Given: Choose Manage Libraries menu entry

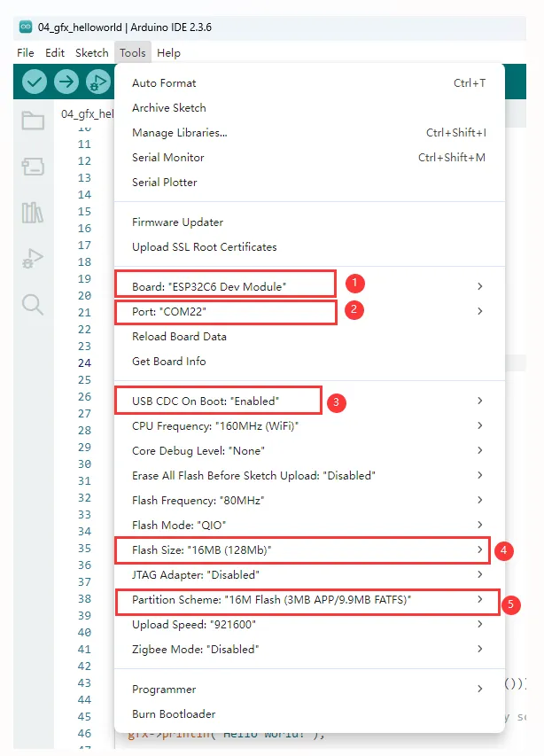Looking at the screenshot, I should pyautogui.click(x=180, y=133).
